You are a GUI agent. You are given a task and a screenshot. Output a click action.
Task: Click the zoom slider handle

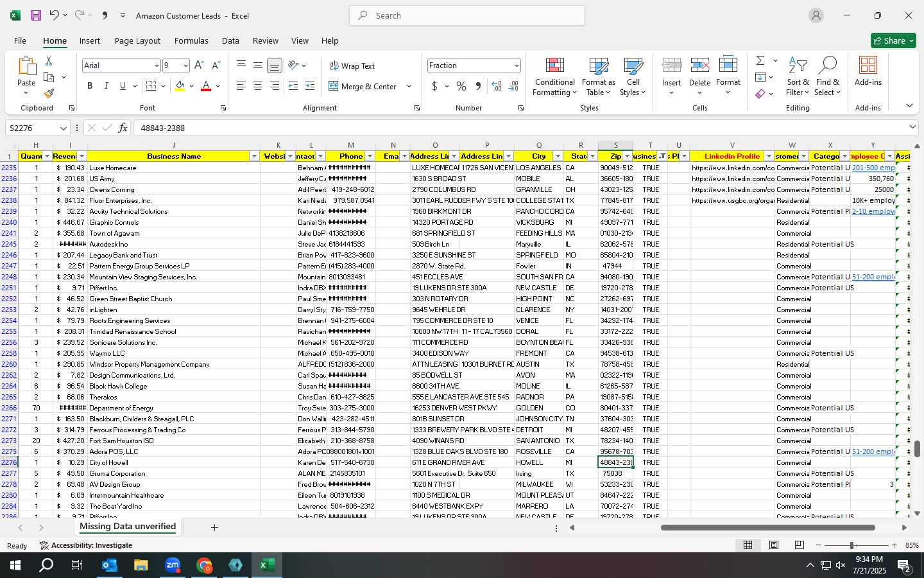[x=852, y=545]
